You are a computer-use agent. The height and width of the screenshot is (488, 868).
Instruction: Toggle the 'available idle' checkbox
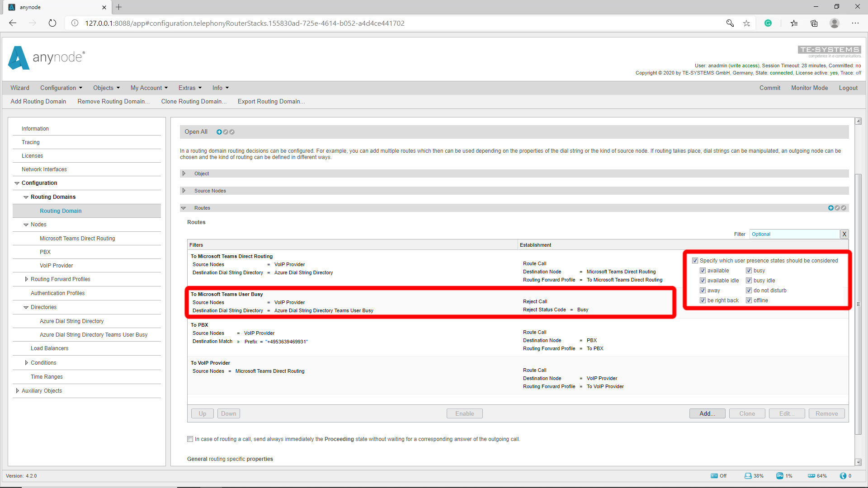pyautogui.click(x=703, y=281)
